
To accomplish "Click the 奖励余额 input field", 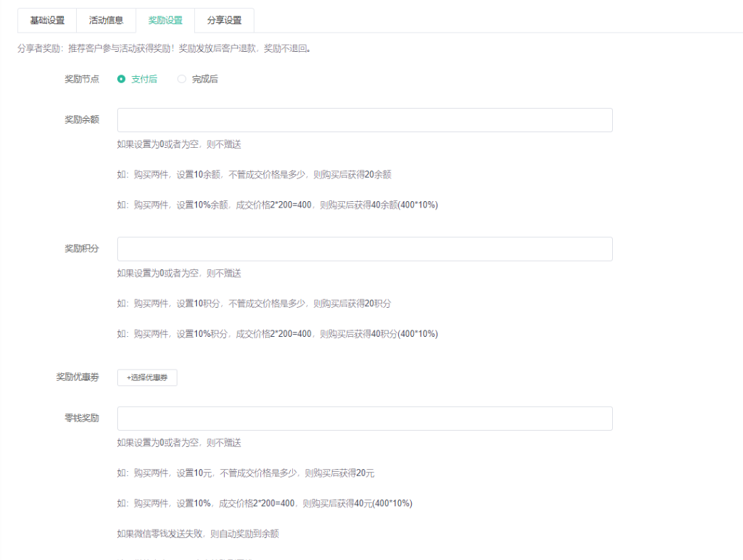I will 365,120.
